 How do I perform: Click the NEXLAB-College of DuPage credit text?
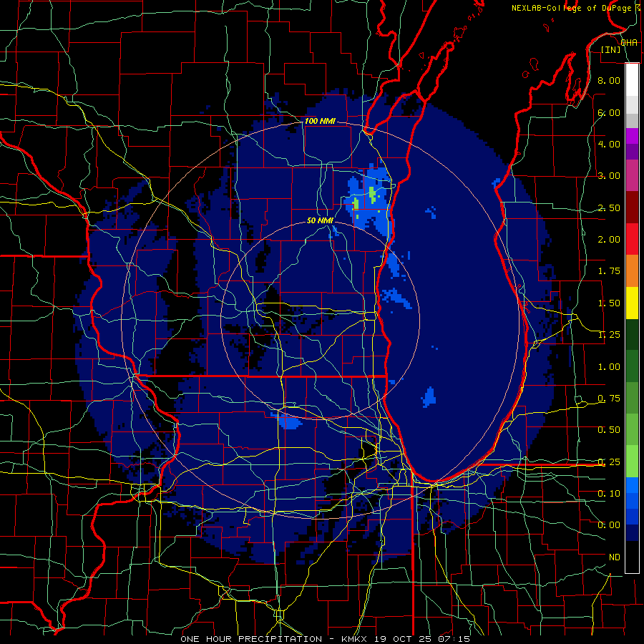[x=571, y=8]
